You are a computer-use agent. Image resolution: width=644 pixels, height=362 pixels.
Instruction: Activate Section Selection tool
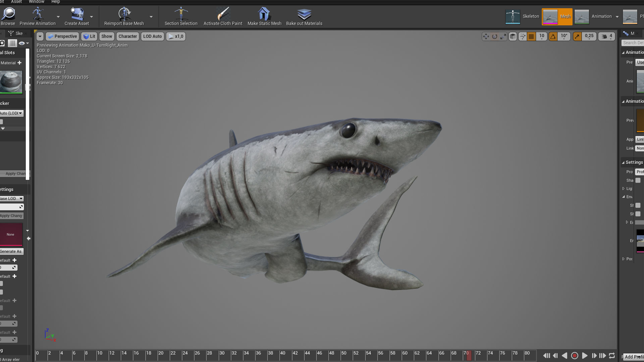pyautogui.click(x=181, y=14)
